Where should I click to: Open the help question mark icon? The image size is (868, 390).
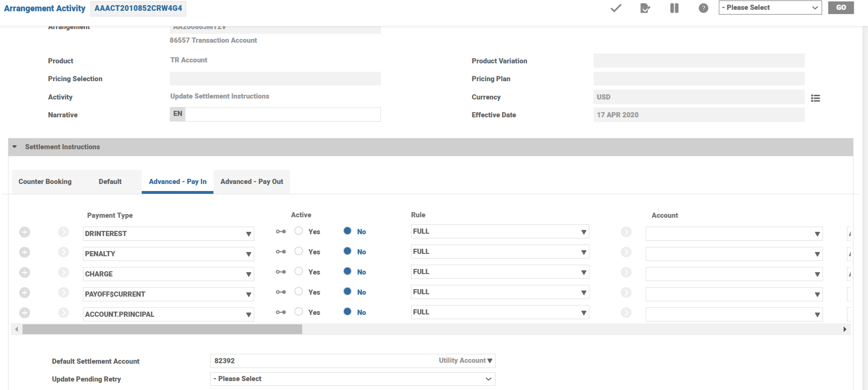[703, 8]
